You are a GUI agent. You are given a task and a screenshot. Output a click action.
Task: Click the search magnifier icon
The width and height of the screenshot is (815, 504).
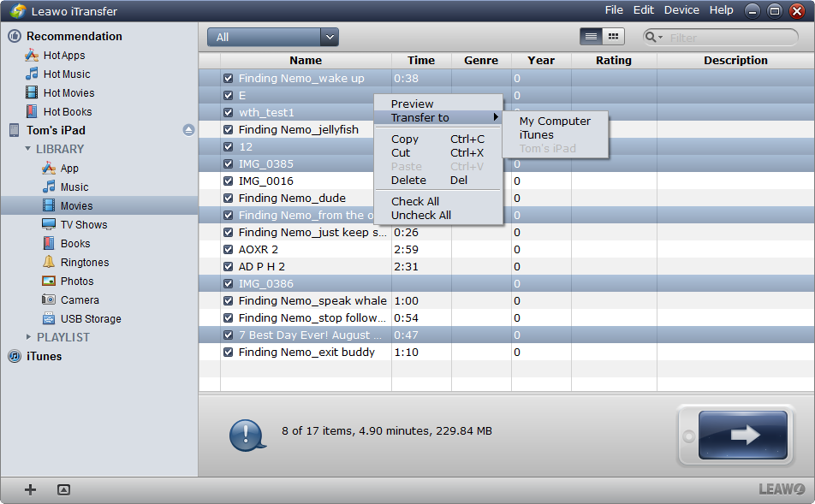pyautogui.click(x=651, y=37)
